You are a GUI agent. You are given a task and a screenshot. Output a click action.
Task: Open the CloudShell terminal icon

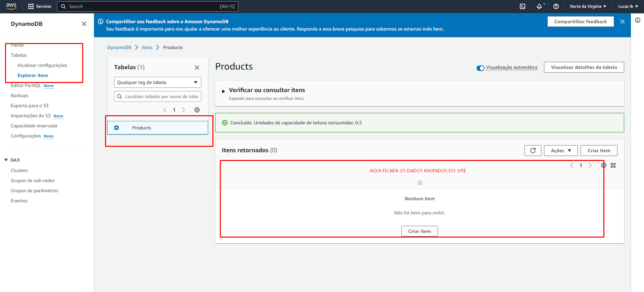click(523, 6)
